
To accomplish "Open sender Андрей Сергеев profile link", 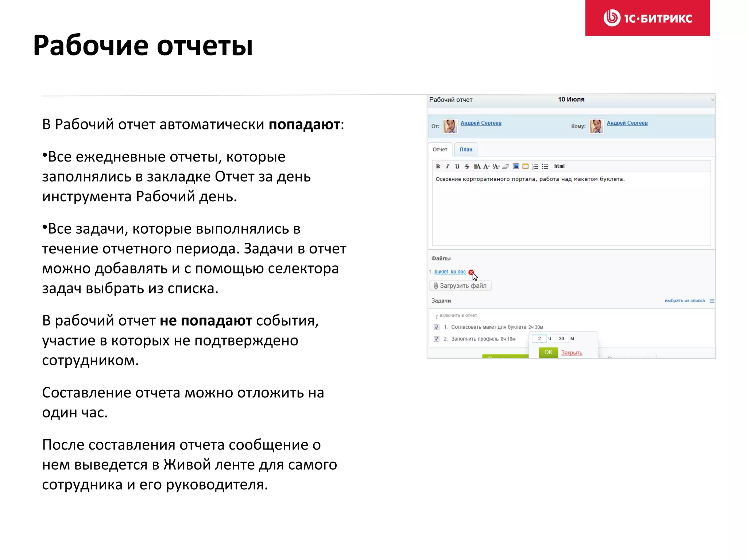I will (481, 123).
